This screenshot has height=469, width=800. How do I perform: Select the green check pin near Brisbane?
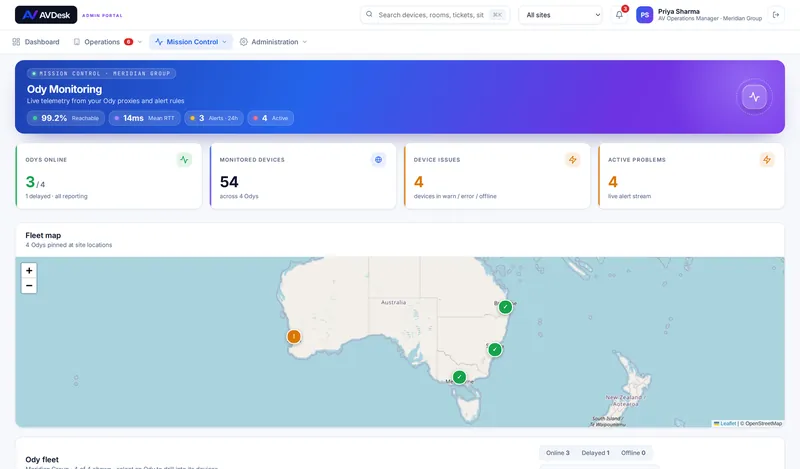pos(505,307)
